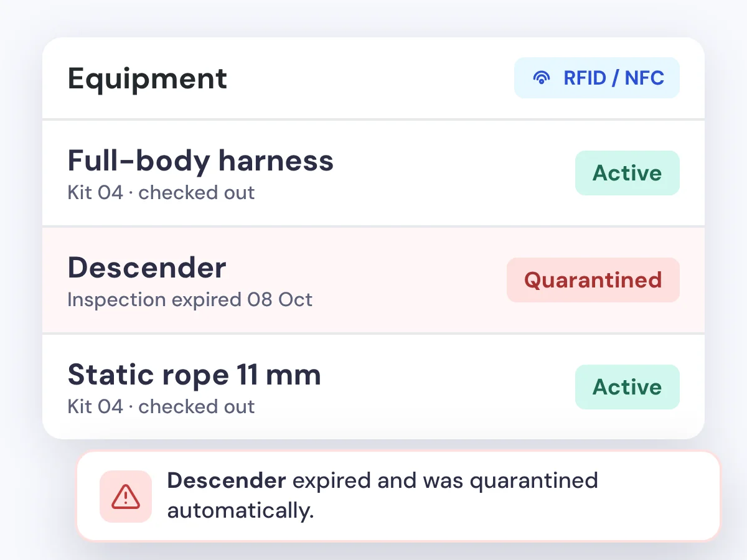Click the Inspection expired 08 Oct text
747x560 pixels.
(190, 300)
